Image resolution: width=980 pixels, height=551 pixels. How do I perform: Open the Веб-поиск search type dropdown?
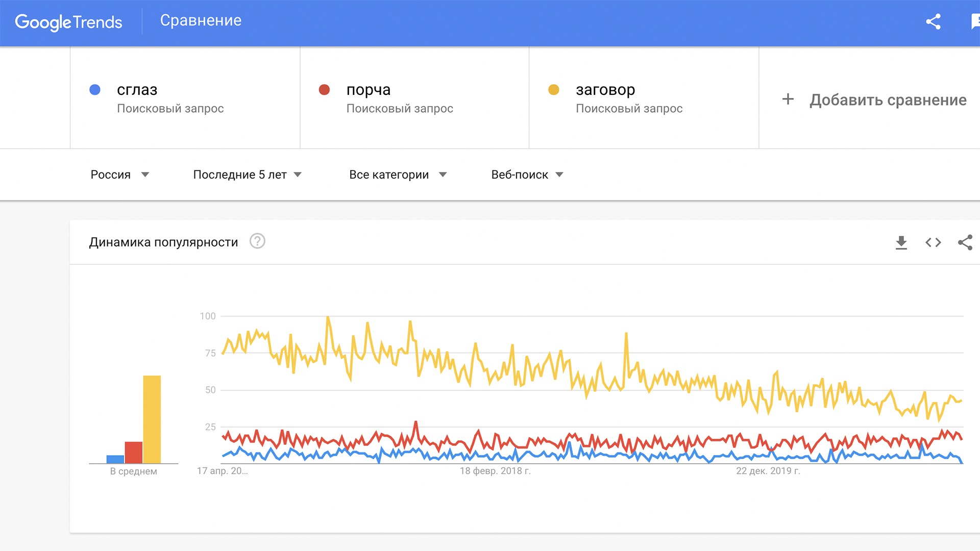point(527,174)
